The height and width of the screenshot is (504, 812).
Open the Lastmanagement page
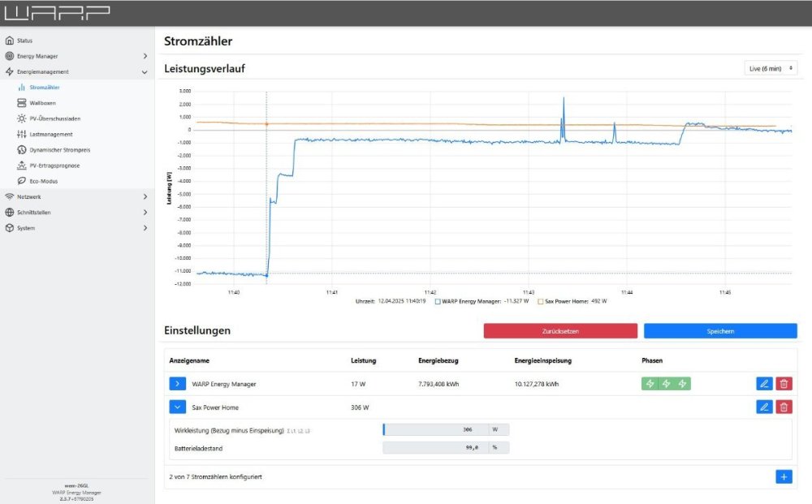pos(50,134)
